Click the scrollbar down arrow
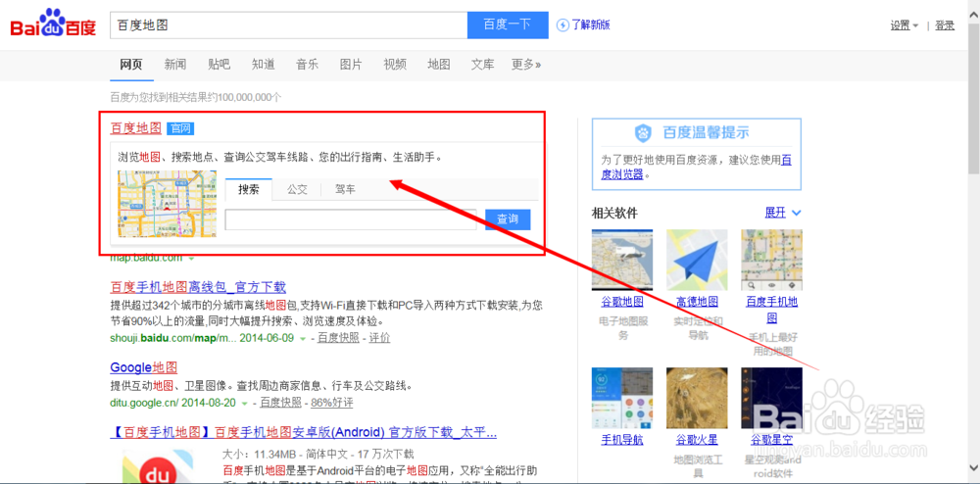This screenshot has height=484, width=980. coord(974,467)
